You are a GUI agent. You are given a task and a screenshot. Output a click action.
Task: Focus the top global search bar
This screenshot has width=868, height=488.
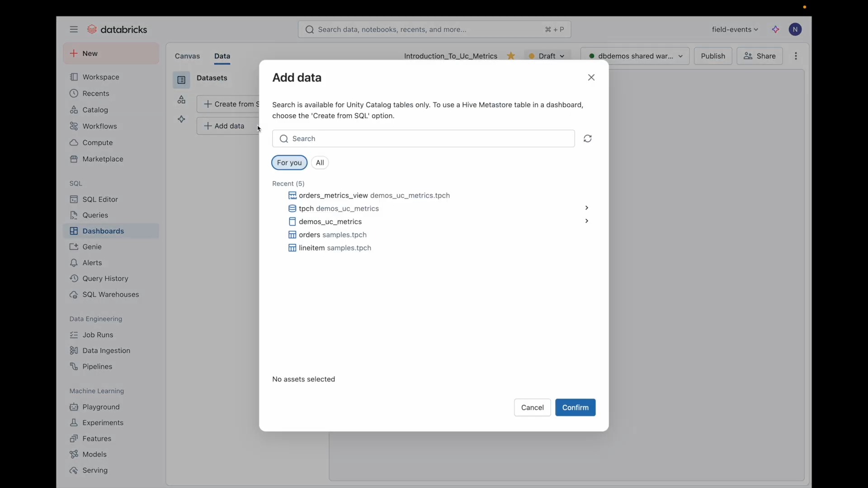tap(434, 29)
